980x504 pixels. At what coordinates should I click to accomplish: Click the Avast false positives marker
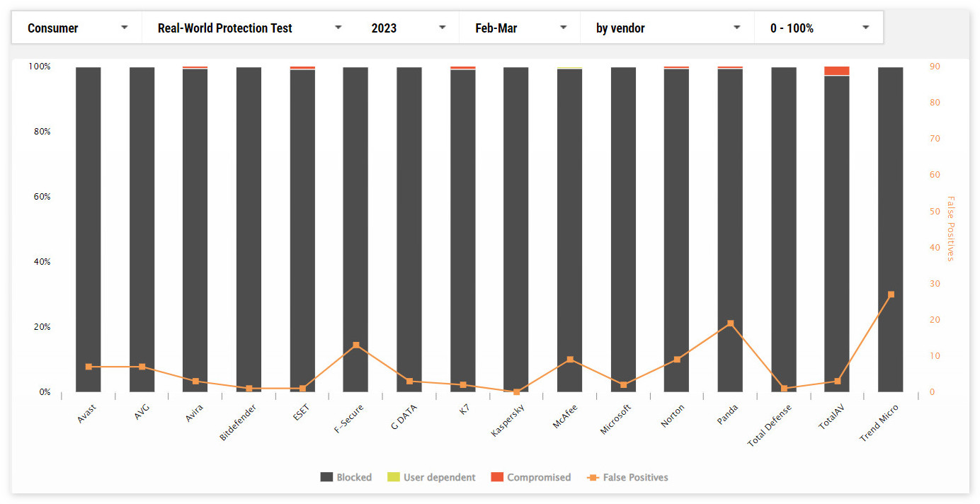pos(89,367)
